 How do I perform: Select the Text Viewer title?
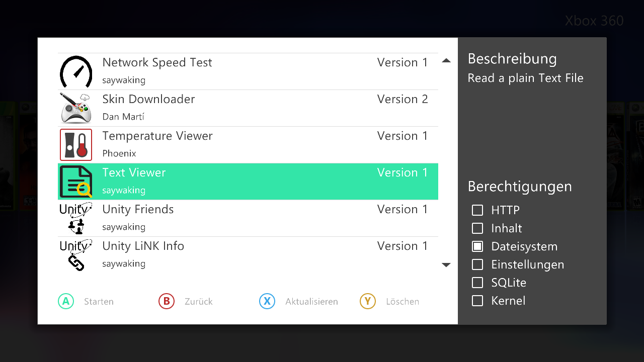[134, 172]
